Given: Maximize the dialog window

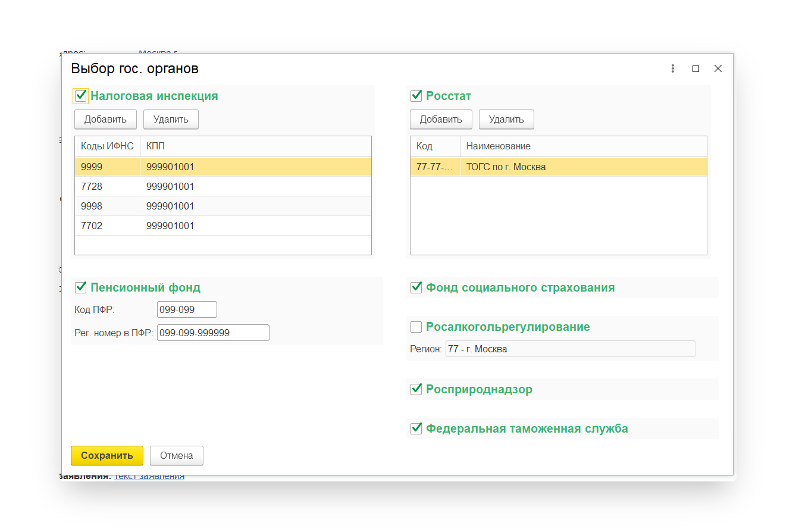Looking at the screenshot, I should 695,68.
